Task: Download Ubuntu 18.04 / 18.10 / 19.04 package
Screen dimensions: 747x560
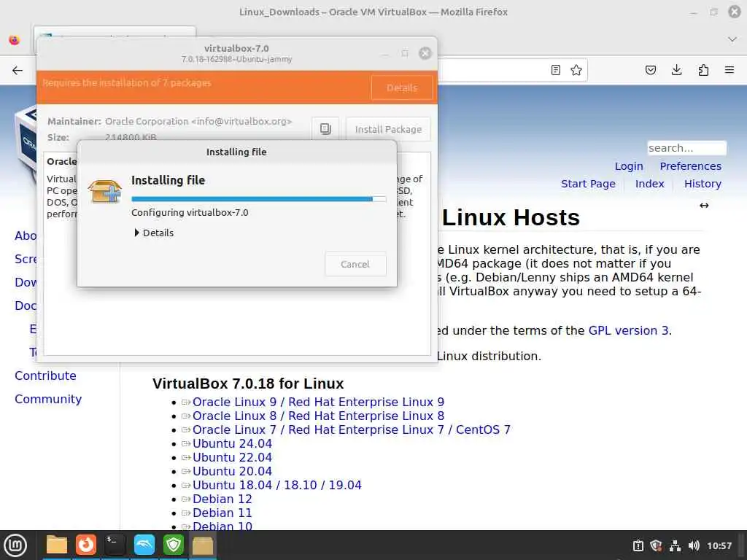Action: [276, 485]
